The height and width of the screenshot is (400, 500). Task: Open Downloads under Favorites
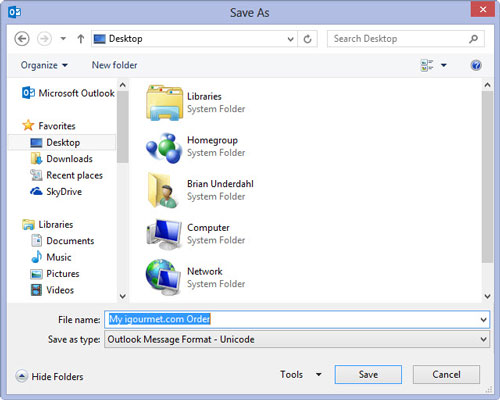(61, 159)
